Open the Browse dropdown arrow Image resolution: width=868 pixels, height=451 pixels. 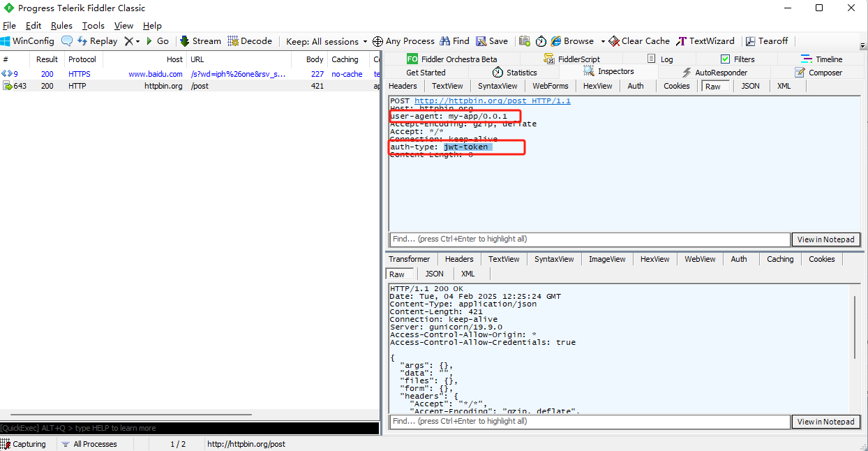(603, 41)
